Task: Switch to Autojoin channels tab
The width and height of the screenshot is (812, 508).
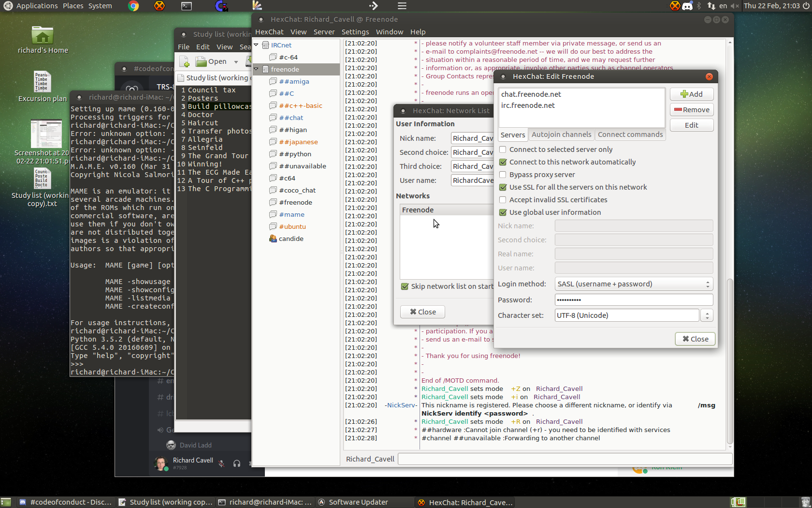Action: [x=561, y=134]
